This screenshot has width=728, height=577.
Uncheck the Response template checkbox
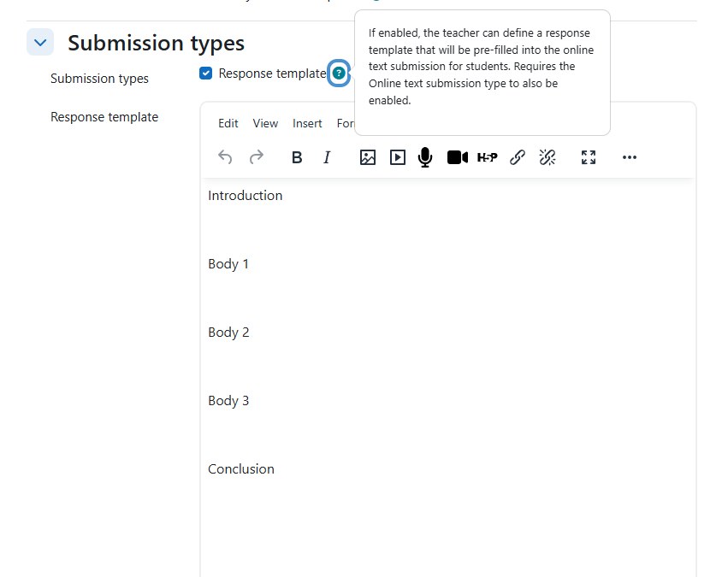(x=205, y=73)
